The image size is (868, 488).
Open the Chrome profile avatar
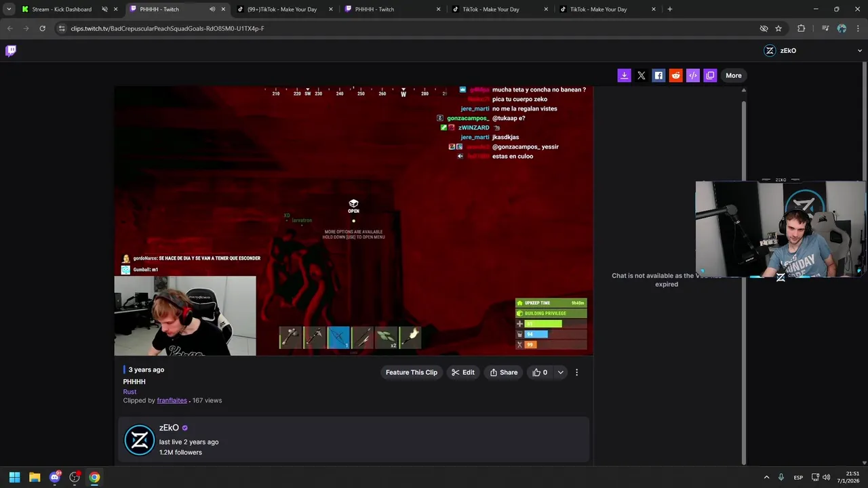(842, 28)
